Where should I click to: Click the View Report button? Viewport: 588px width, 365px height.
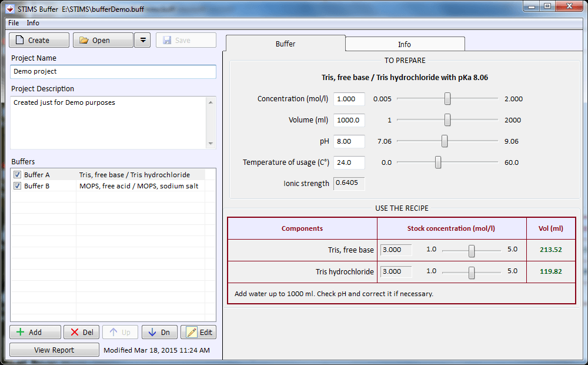(54, 349)
